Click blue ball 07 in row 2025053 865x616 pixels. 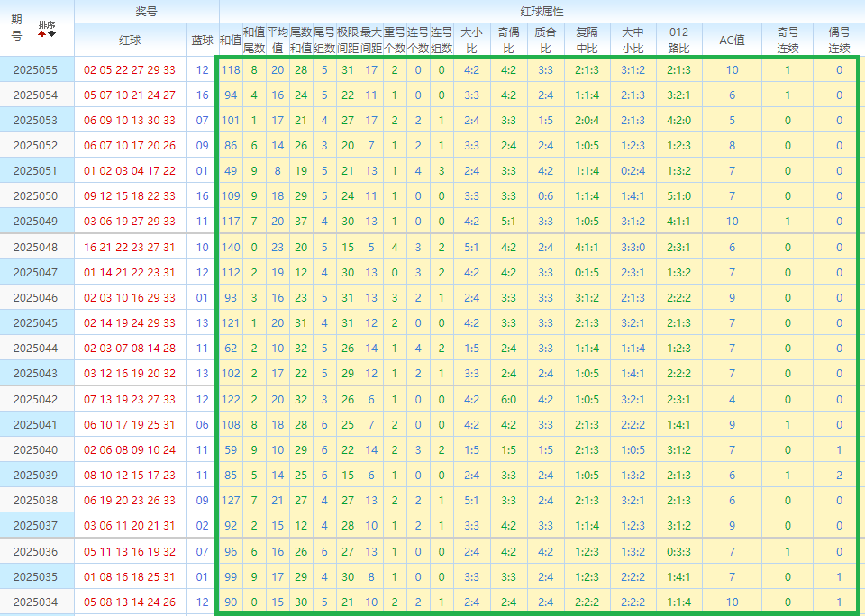pos(203,120)
